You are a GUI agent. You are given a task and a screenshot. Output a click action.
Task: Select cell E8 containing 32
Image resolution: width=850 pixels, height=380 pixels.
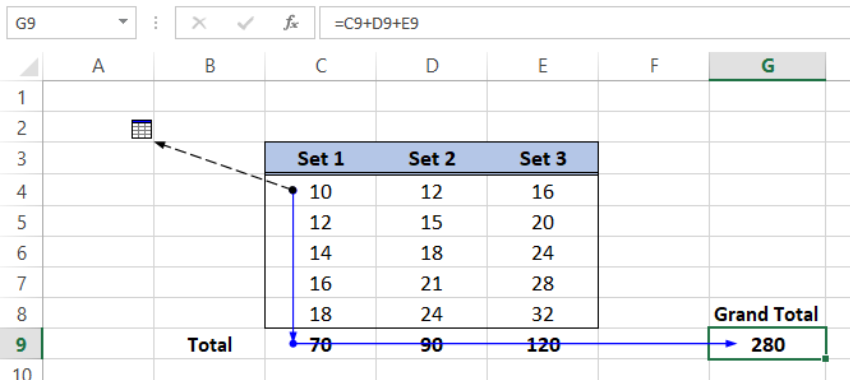(x=543, y=314)
